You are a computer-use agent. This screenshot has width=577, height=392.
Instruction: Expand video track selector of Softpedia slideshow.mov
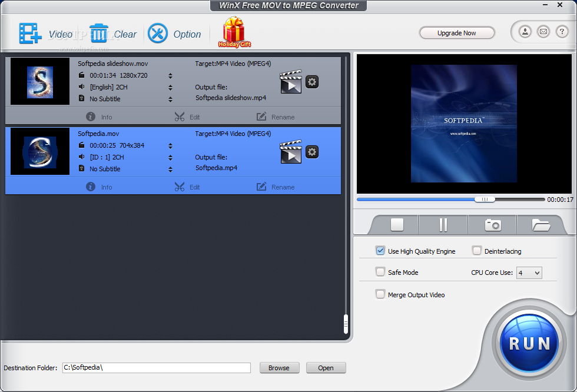(170, 76)
